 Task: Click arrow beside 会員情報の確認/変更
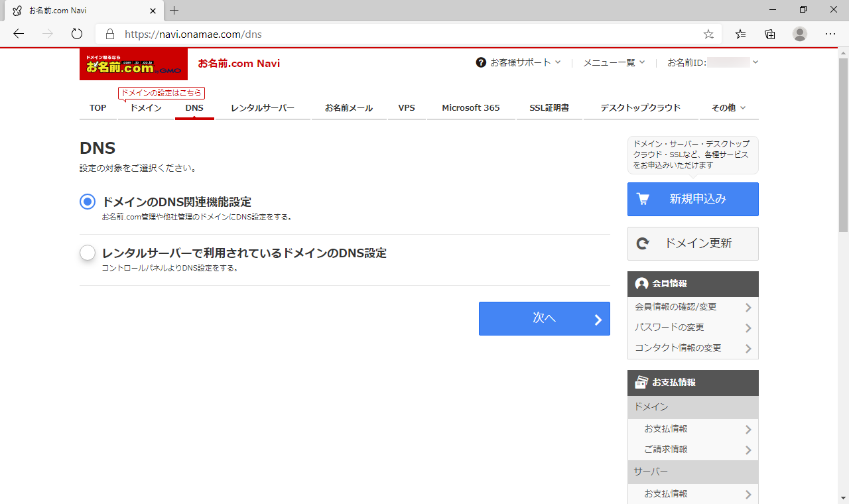coord(748,308)
